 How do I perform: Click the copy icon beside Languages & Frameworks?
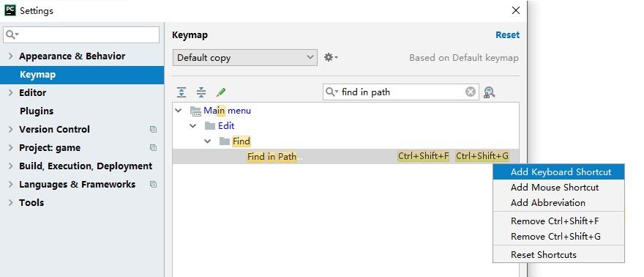[153, 185]
